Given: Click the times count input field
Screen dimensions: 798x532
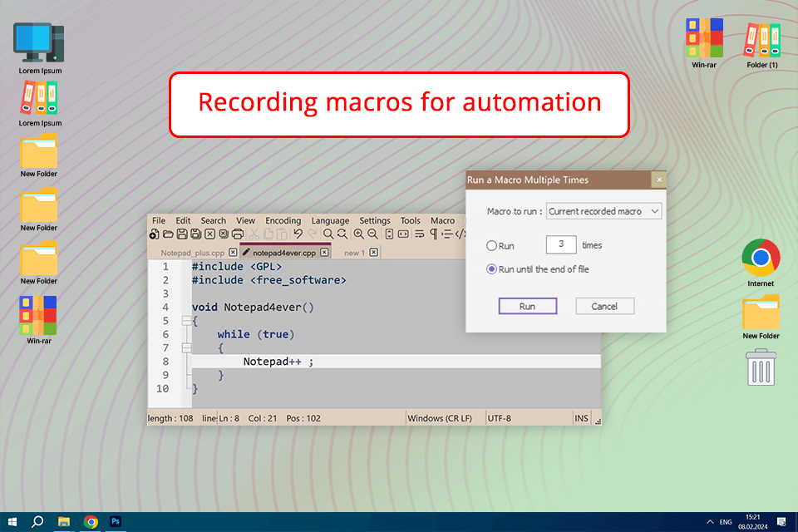Looking at the screenshot, I should [x=561, y=244].
